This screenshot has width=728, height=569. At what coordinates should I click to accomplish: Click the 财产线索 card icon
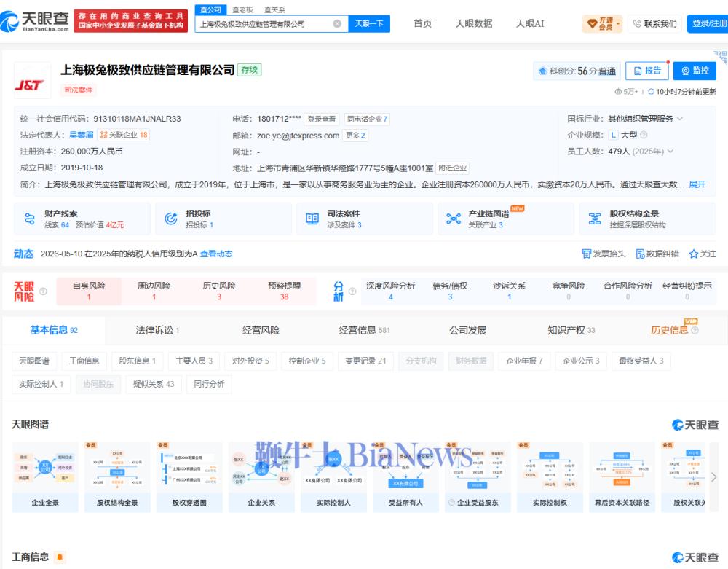(x=30, y=219)
